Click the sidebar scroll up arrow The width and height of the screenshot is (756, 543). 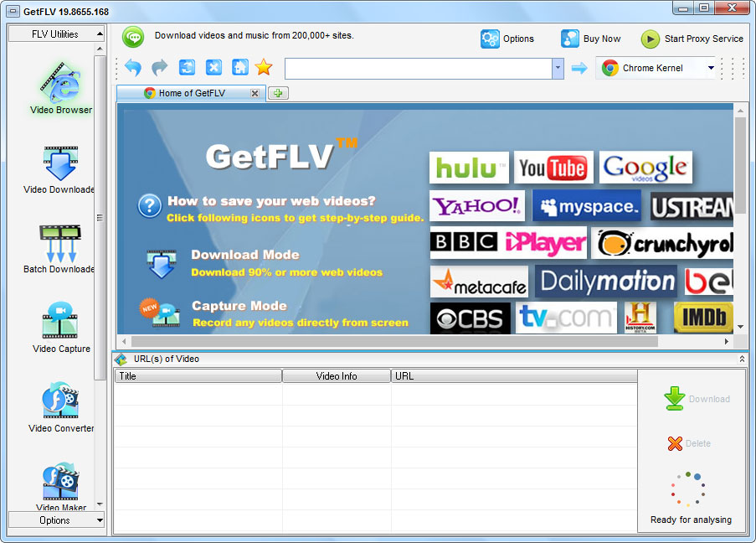click(100, 49)
